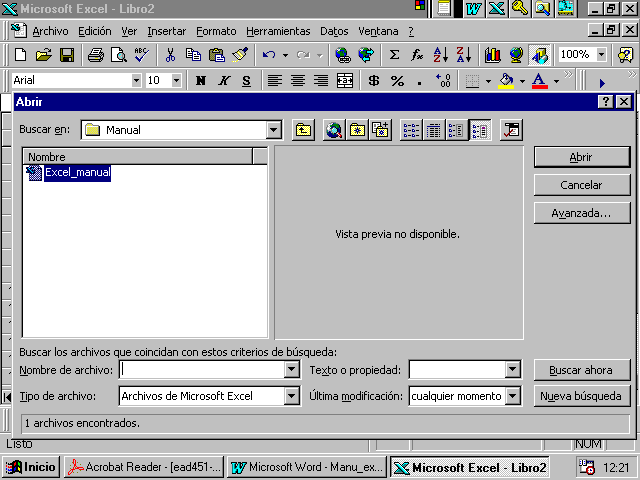Open the Datos menu
The height and width of the screenshot is (480, 640).
point(334,31)
